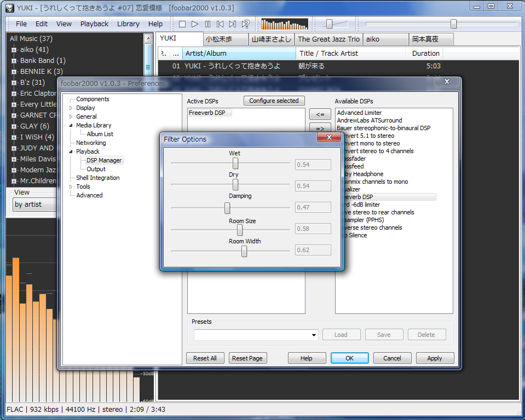Click the Stop playback icon
Viewport: 525px width, 420px height.
click(x=182, y=24)
